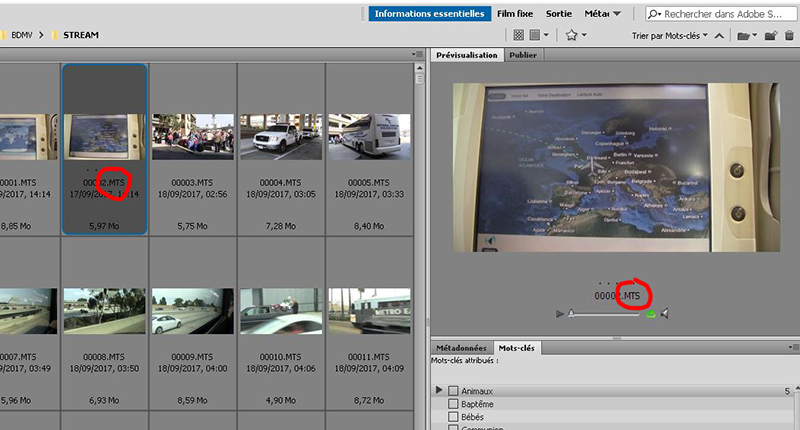Click the 7,28 Mo file size
The height and width of the screenshot is (430, 800).
[x=281, y=226]
